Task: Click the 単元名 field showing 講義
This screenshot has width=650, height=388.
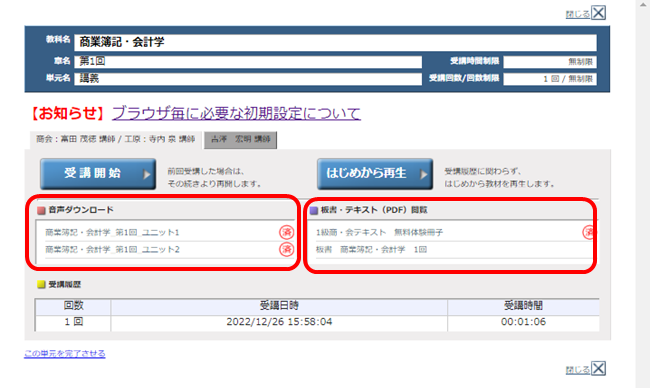Action: pyautogui.click(x=248, y=79)
